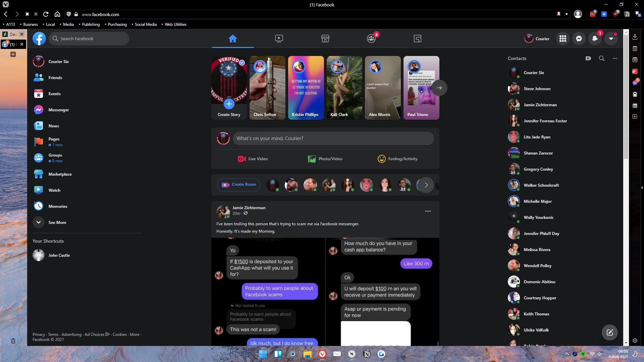This screenshot has width=644, height=362.
Task: Open bookmark dropdown arrow in address bar
Action: coord(567,14)
